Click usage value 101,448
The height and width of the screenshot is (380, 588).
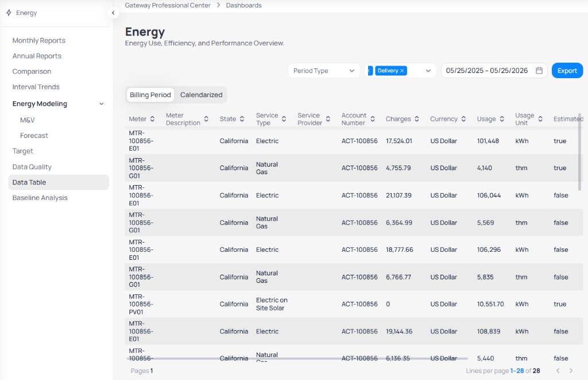tap(488, 141)
